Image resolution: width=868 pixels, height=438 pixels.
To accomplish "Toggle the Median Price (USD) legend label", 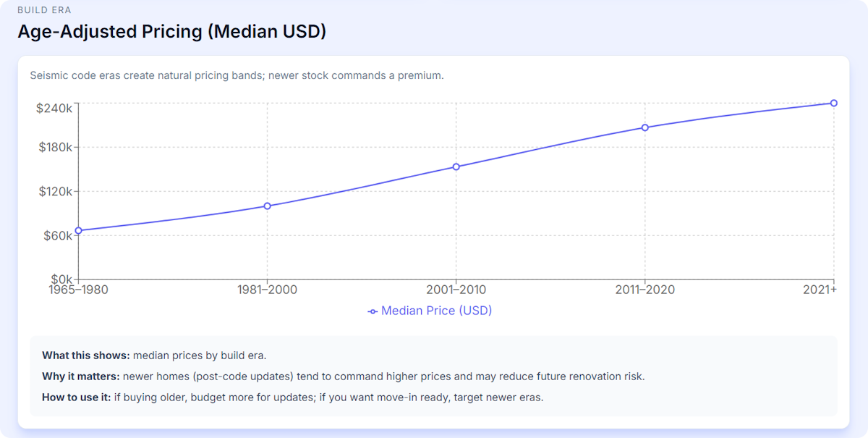I will click(x=436, y=311).
